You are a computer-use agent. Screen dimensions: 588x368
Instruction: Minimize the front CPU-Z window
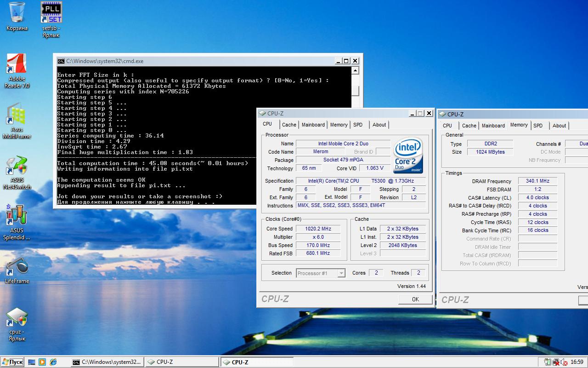pos(413,113)
